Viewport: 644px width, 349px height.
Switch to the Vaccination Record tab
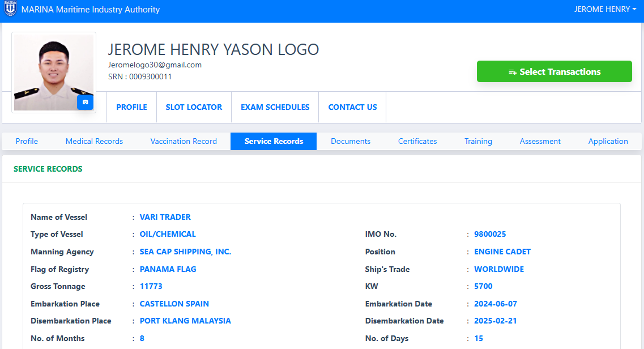click(x=184, y=141)
